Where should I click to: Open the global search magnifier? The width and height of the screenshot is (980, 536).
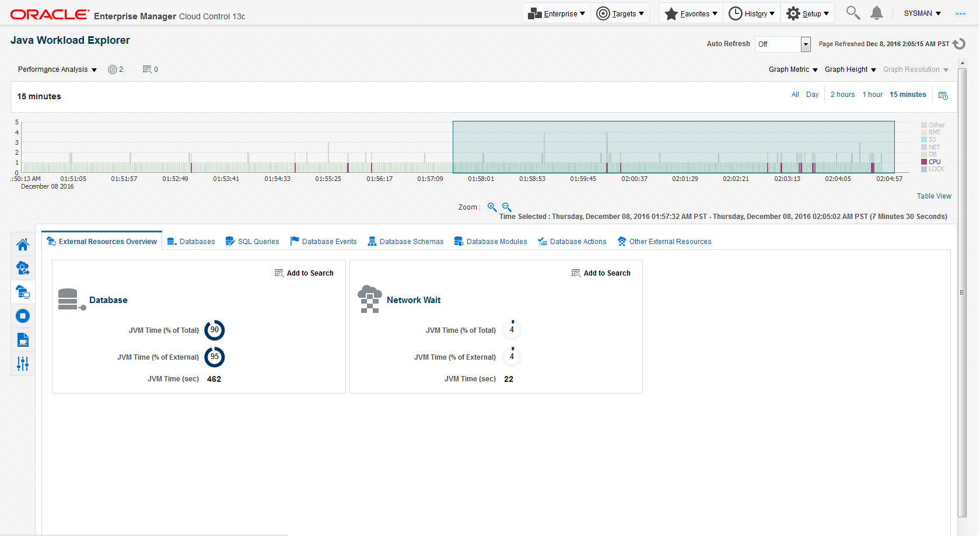[x=853, y=13]
